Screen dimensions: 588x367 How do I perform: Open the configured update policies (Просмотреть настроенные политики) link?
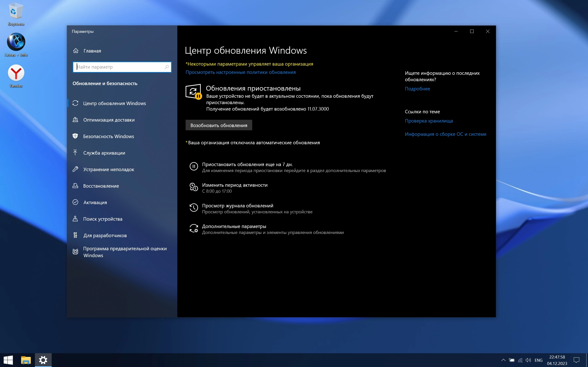(240, 72)
